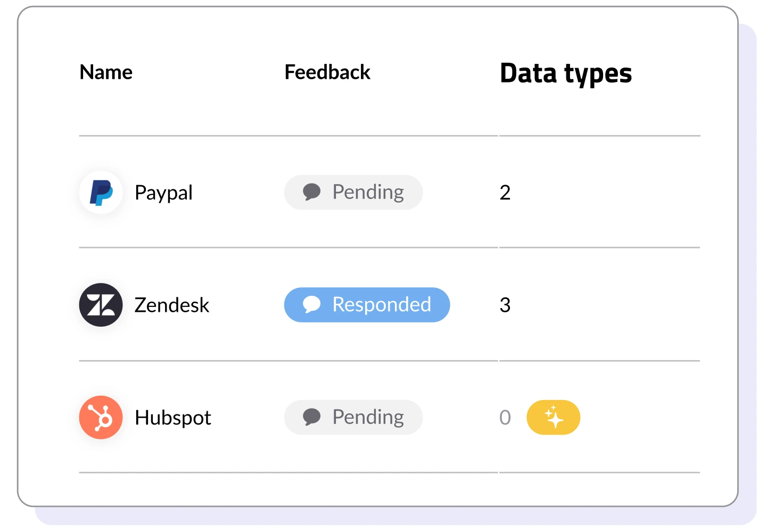Sort by the Data types column header
Viewport: 767px width, 532px height.
566,73
